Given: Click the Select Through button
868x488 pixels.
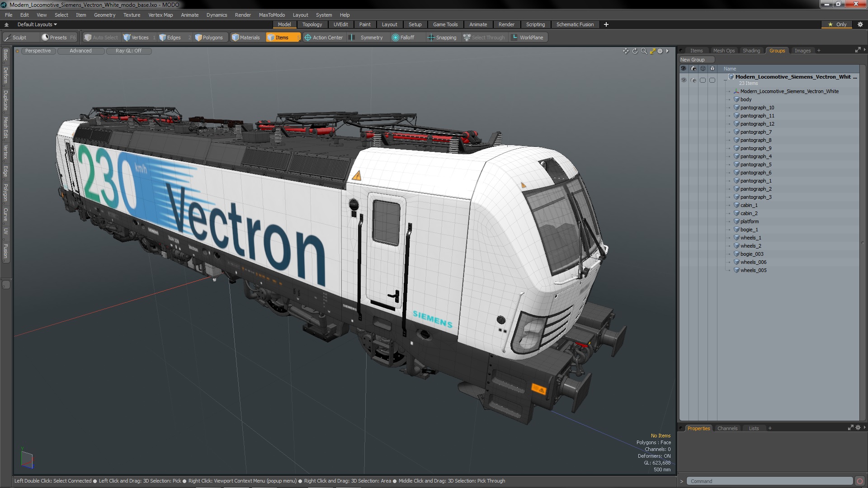Looking at the screenshot, I should pos(484,38).
